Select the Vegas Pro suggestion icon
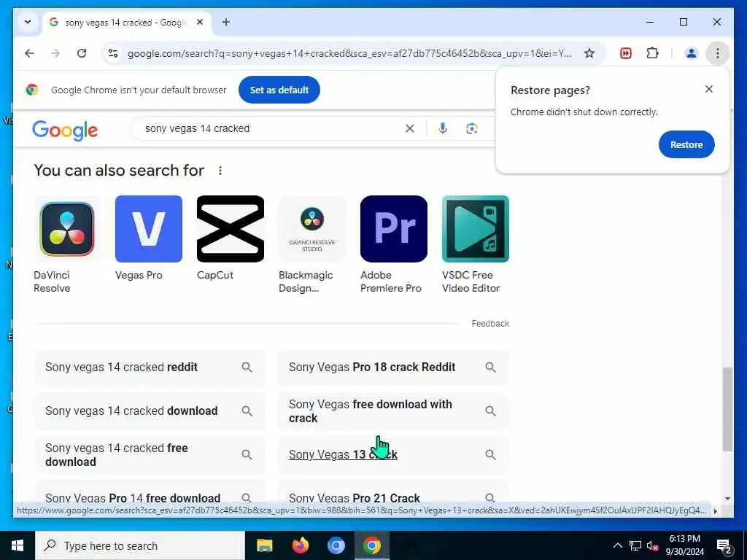This screenshot has height=560, width=747. tap(149, 229)
